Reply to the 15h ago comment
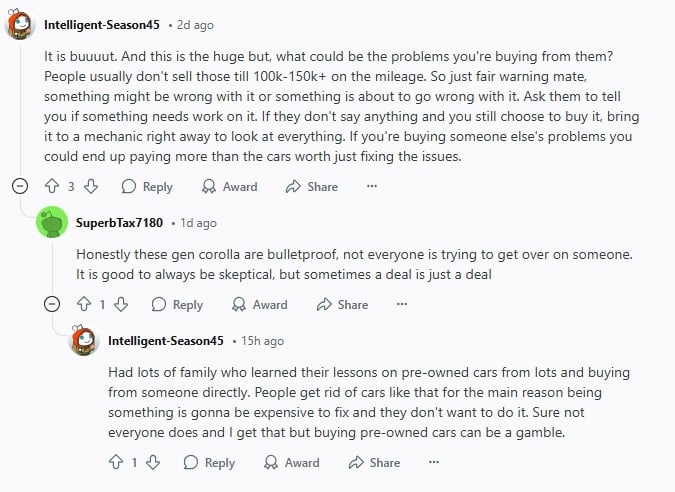 point(209,462)
